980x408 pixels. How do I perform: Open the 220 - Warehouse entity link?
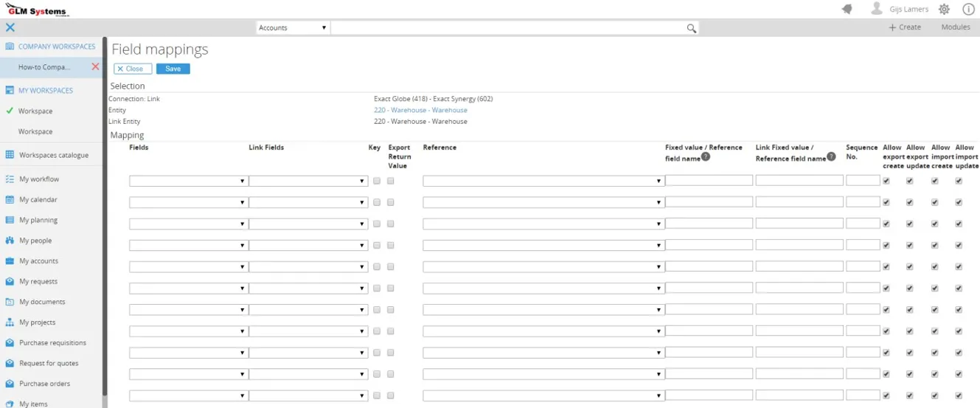[x=420, y=110]
